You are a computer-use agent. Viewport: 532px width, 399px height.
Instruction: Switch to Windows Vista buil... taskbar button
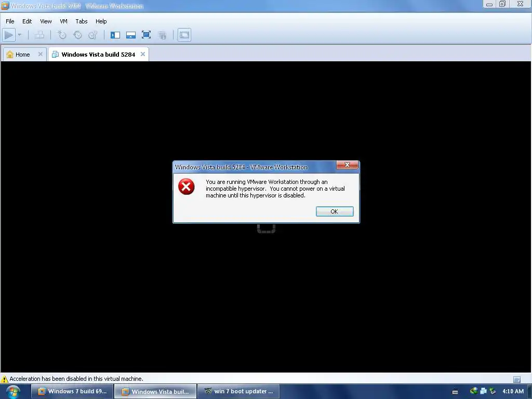(155, 392)
